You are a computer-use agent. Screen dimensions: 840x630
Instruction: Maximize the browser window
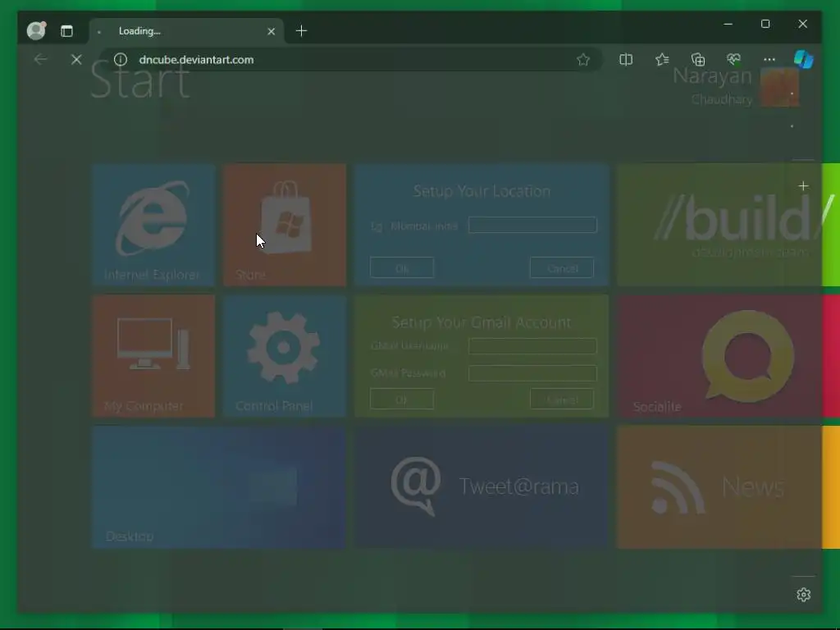click(765, 24)
